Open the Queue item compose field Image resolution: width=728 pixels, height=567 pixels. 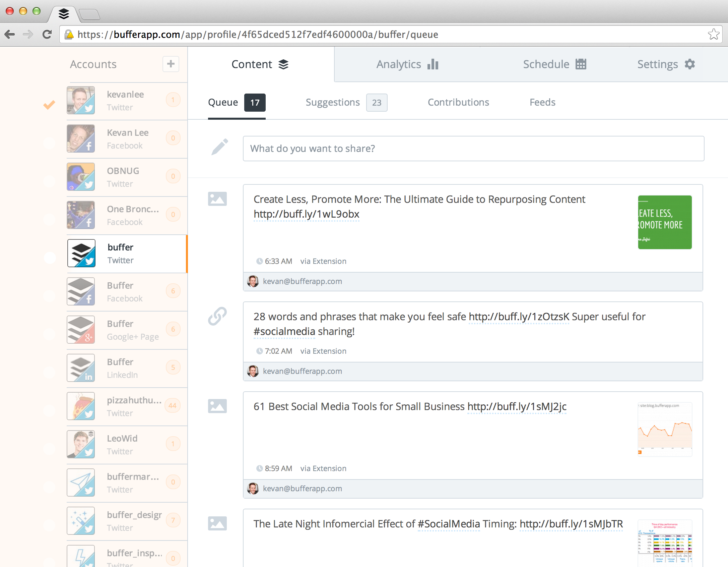tap(473, 148)
